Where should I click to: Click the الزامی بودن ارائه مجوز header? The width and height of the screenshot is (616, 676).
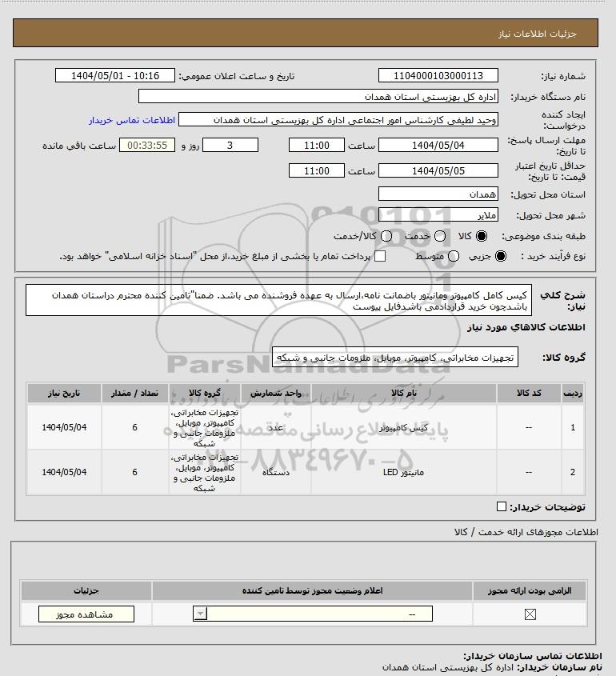530,590
